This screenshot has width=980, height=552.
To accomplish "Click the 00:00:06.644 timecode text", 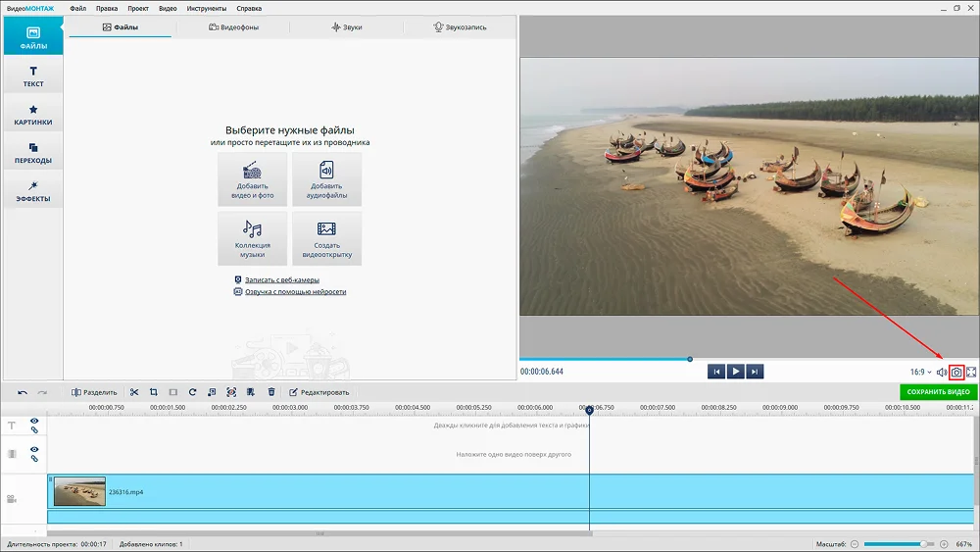I will pos(542,372).
